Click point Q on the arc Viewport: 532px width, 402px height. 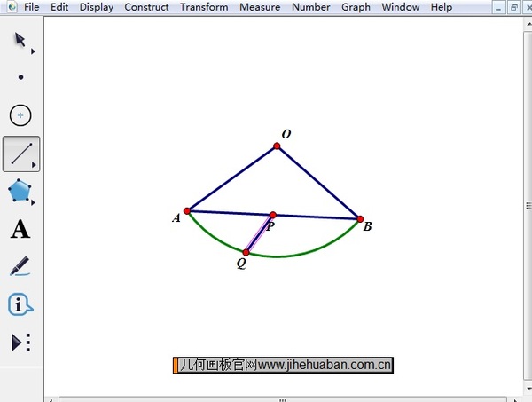click(x=246, y=252)
